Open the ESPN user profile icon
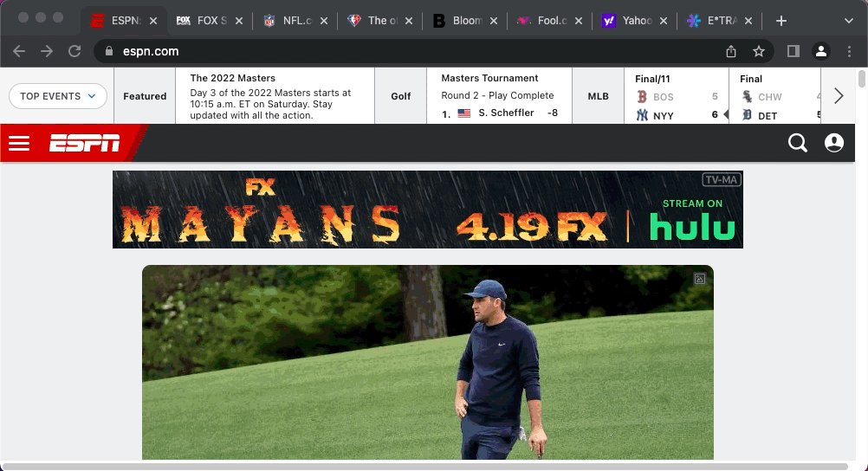The height and width of the screenshot is (471, 868). click(x=833, y=143)
